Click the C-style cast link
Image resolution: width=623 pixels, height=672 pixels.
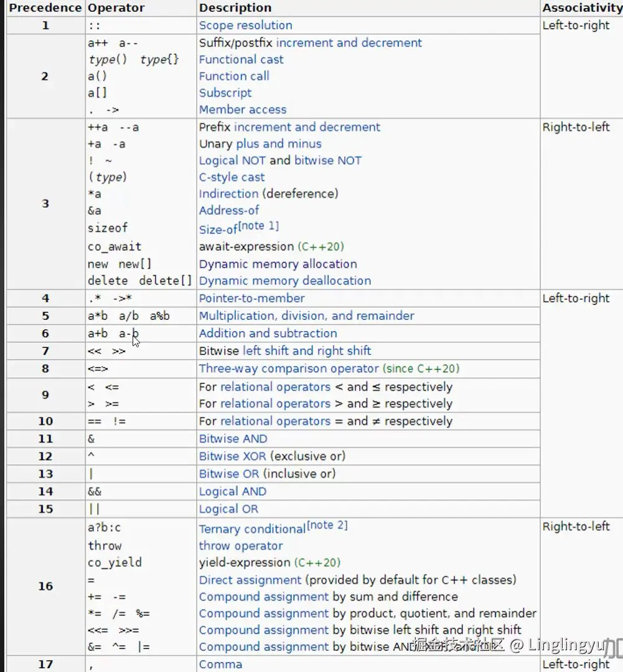(x=232, y=177)
